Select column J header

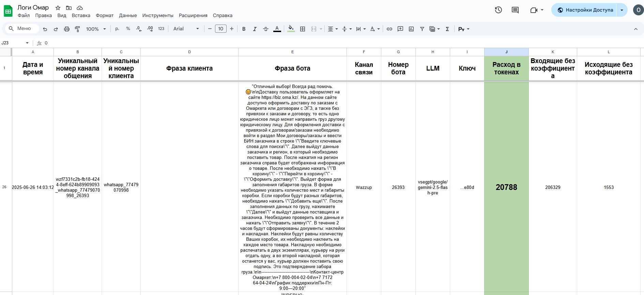point(506,52)
